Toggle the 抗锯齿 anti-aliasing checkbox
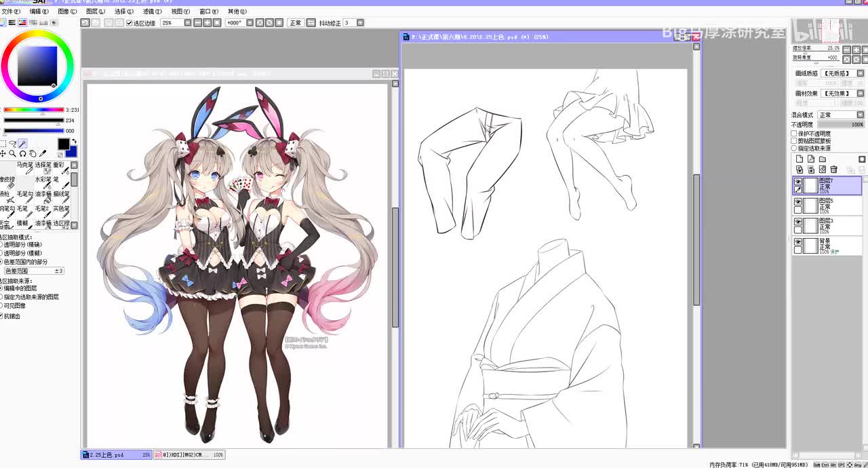Viewport: 868px width, 468px height. point(1,316)
